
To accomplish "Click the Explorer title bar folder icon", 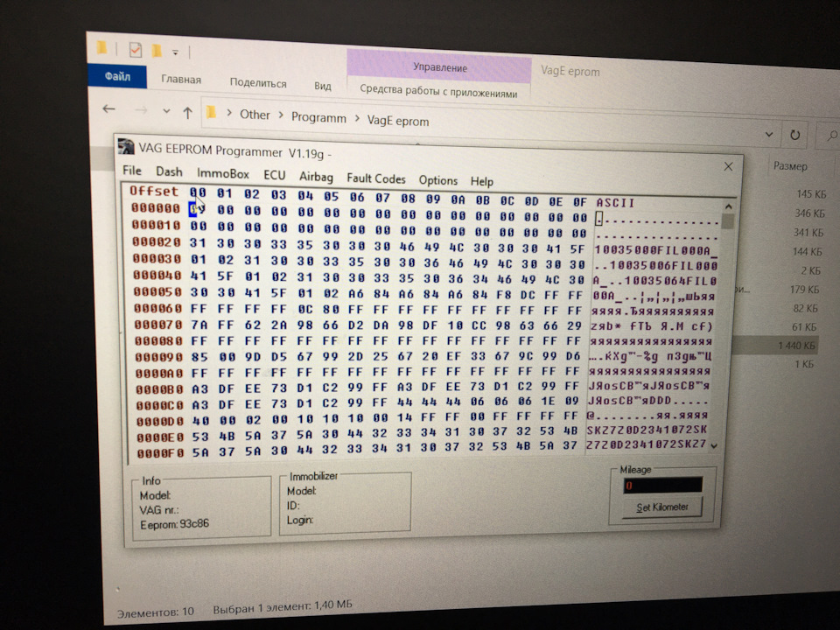I will pyautogui.click(x=101, y=47).
